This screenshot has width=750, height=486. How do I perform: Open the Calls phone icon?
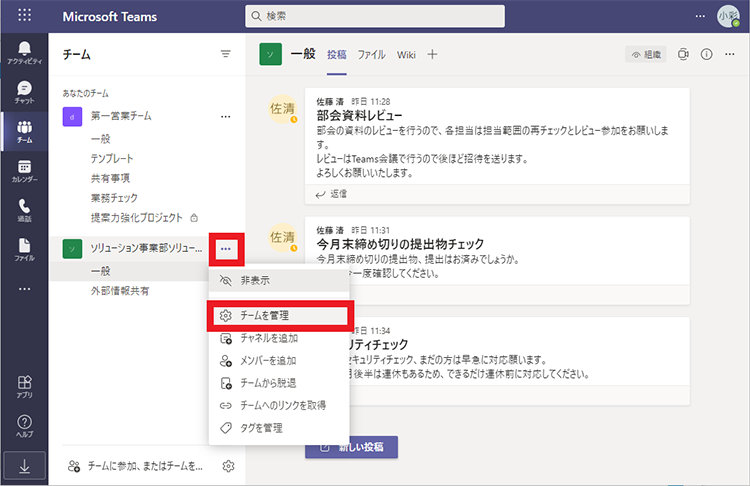(x=24, y=210)
